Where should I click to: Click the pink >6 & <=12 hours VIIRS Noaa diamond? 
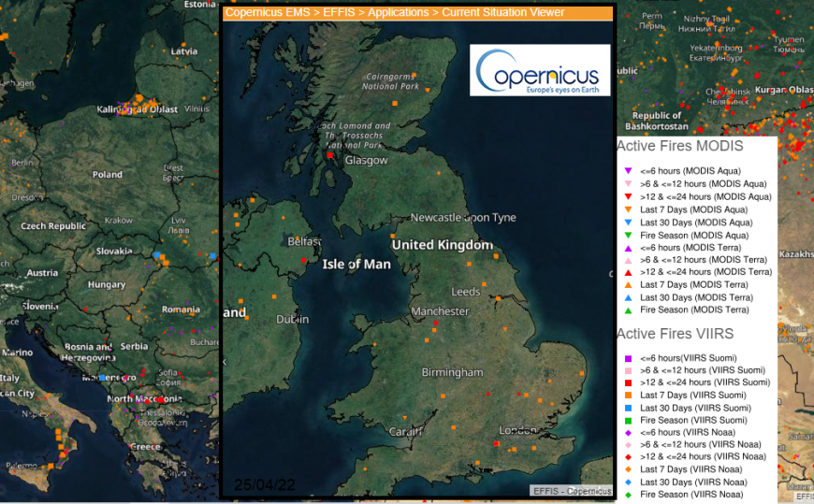tap(628, 445)
